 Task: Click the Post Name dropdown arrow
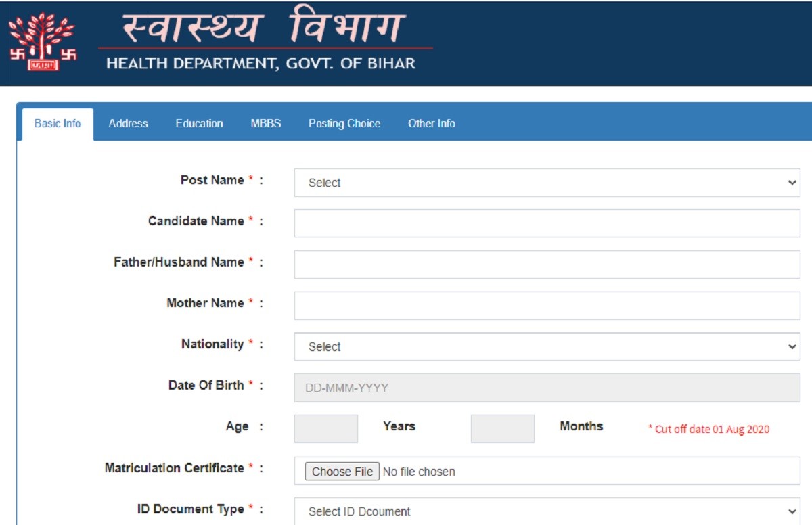click(792, 183)
